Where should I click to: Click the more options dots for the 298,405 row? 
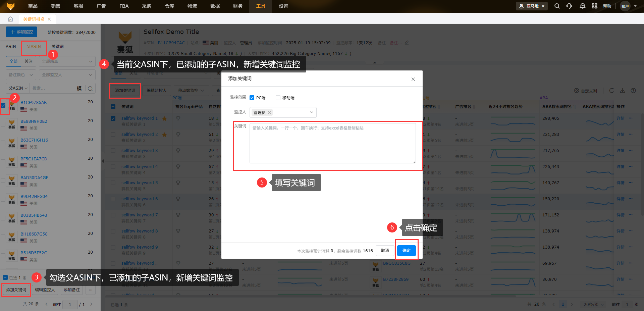(x=631, y=118)
